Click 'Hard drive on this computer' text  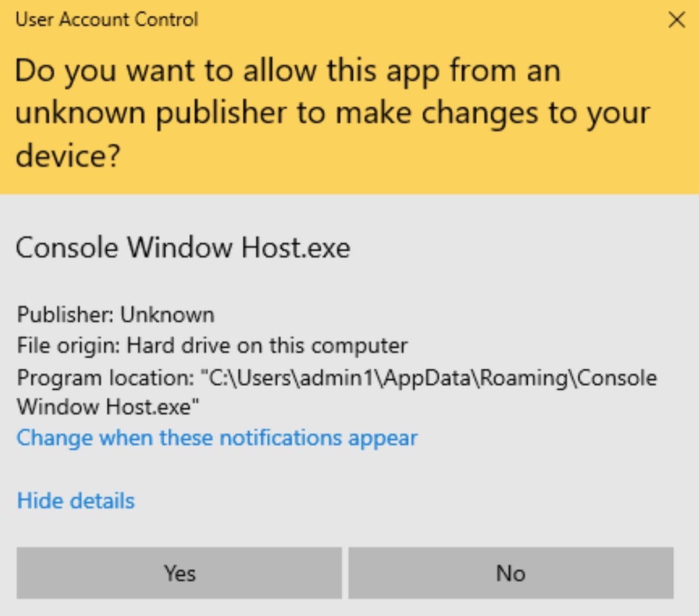[267, 345]
